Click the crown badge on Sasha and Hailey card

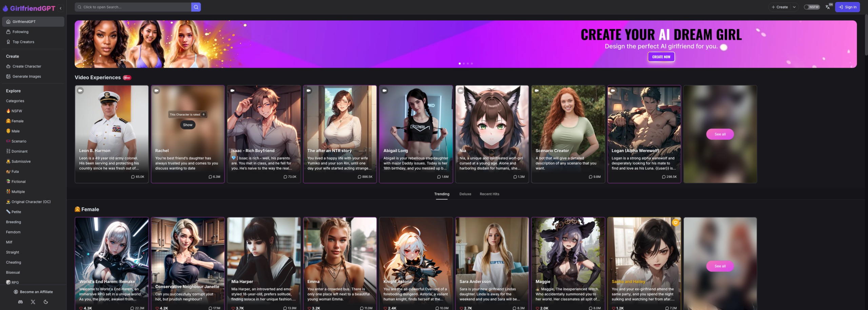(x=675, y=223)
